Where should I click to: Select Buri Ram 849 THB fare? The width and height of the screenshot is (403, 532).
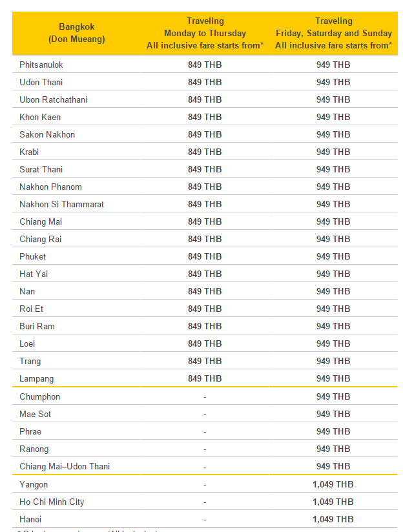(205, 326)
